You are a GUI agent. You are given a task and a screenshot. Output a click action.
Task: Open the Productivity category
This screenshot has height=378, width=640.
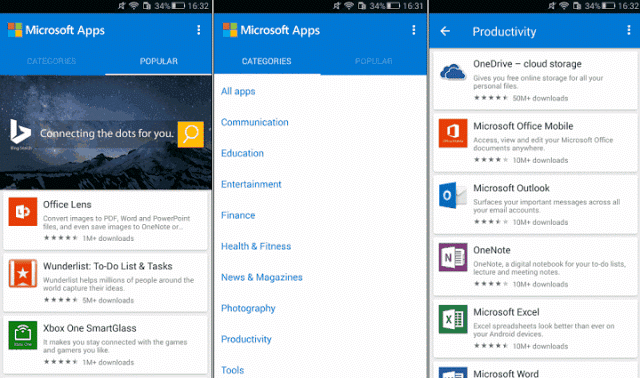pos(246,339)
